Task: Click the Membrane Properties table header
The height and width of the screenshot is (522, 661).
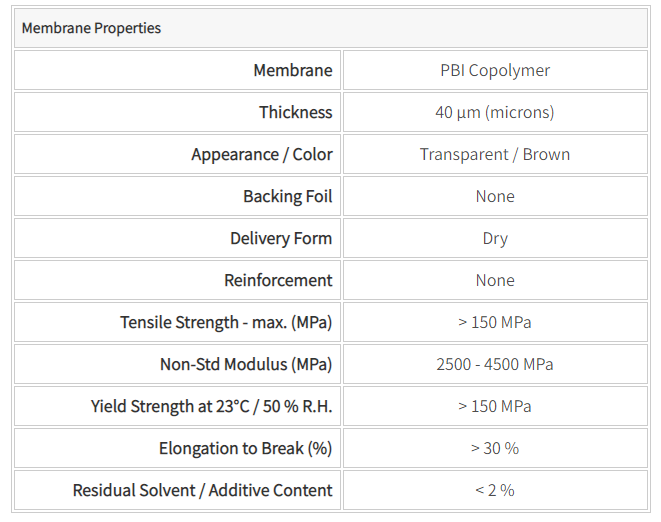Action: pos(91,28)
